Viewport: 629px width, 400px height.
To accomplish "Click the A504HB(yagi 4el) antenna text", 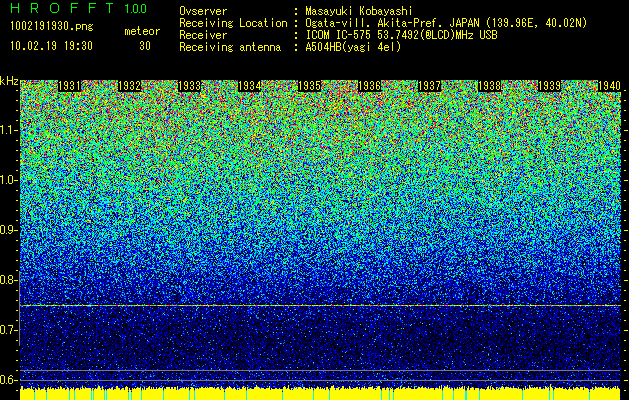I will [353, 47].
